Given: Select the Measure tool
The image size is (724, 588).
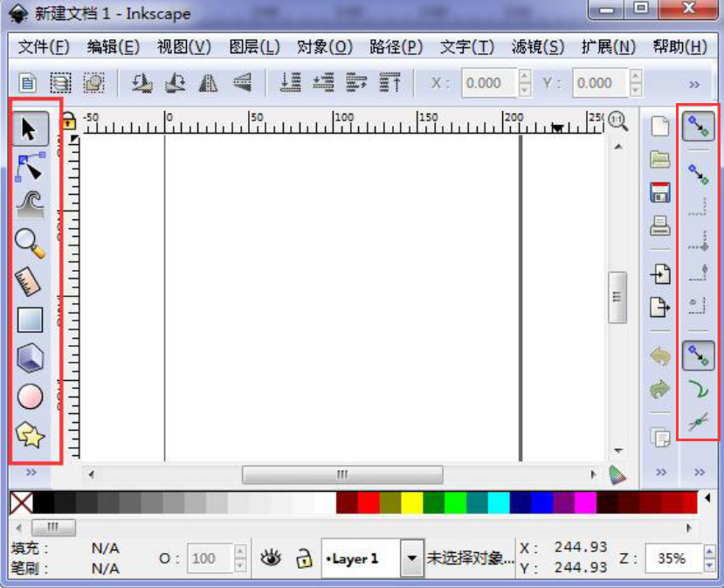Looking at the screenshot, I should 28,281.
